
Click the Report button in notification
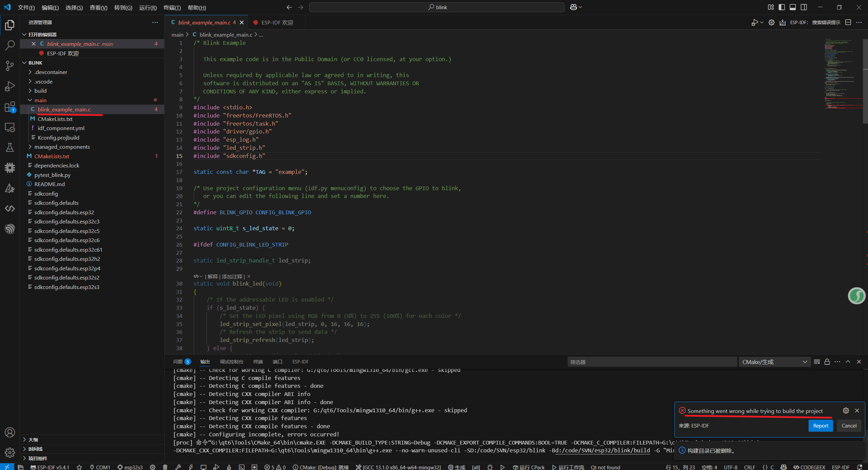tap(820, 426)
